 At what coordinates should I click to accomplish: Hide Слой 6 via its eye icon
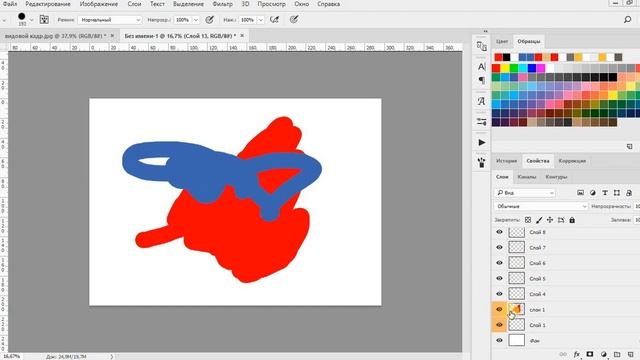point(499,263)
